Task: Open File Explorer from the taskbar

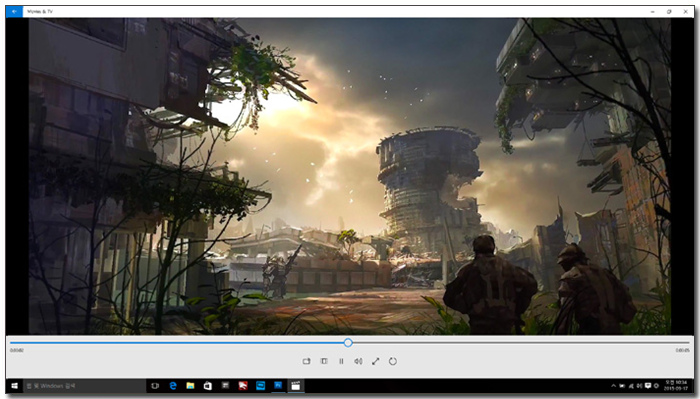Action: click(x=190, y=386)
